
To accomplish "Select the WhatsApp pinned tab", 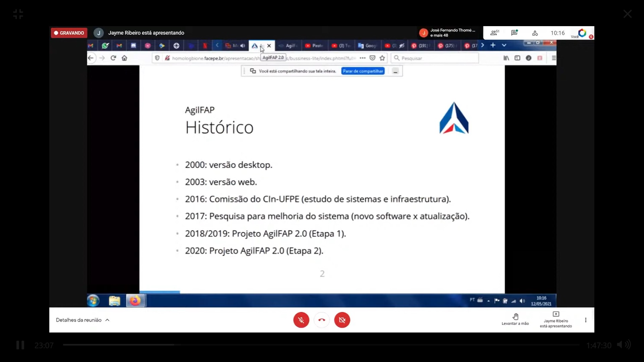I will (x=105, y=46).
